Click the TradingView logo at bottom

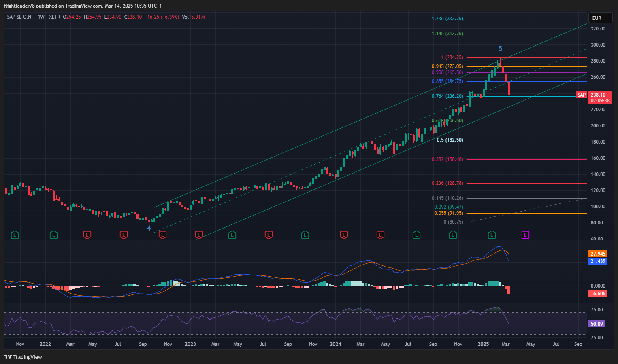pyautogui.click(x=23, y=357)
